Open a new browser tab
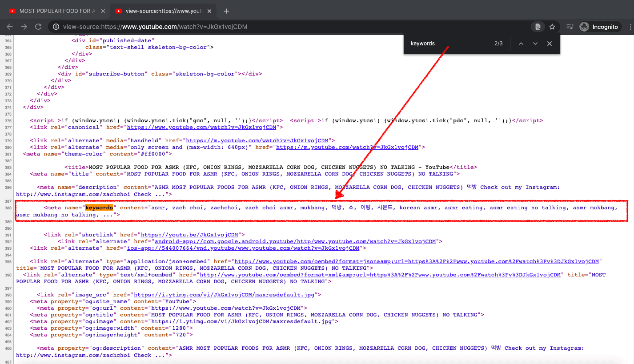The height and width of the screenshot is (364, 634). coord(226,11)
